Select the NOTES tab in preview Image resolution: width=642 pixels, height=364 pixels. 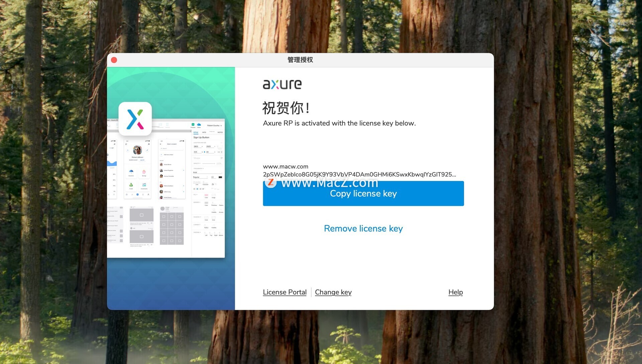(220, 132)
